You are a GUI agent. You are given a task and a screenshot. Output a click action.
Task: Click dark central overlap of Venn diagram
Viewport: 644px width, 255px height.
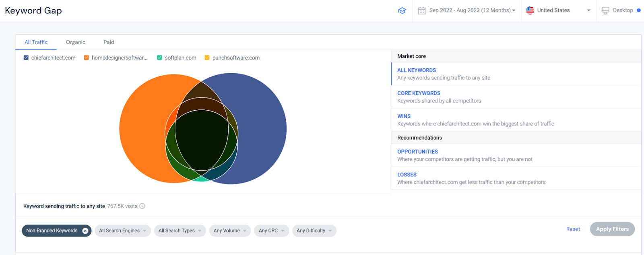[x=202, y=140]
